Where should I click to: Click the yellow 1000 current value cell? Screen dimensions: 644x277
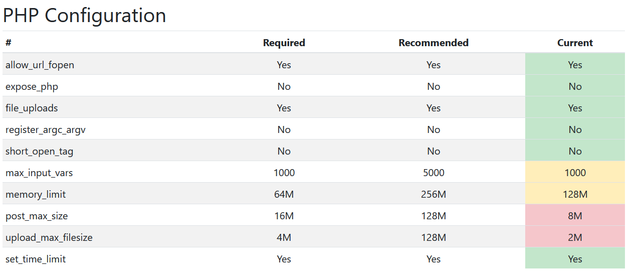[575, 173]
